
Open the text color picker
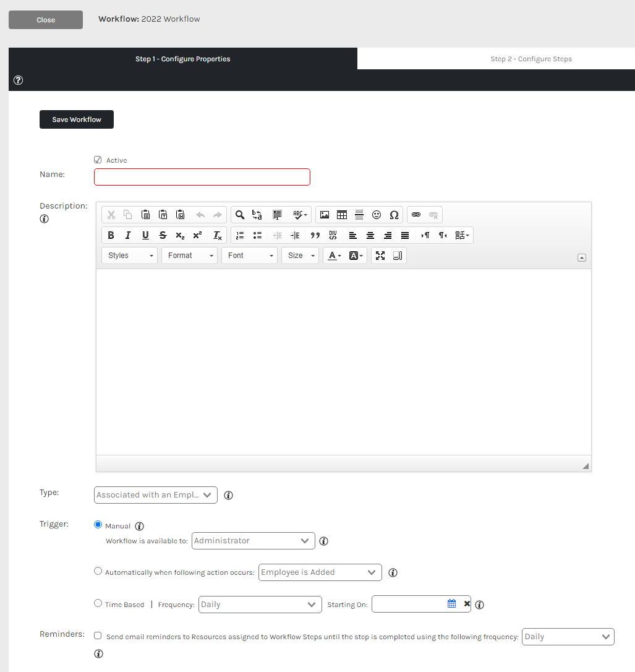335,256
